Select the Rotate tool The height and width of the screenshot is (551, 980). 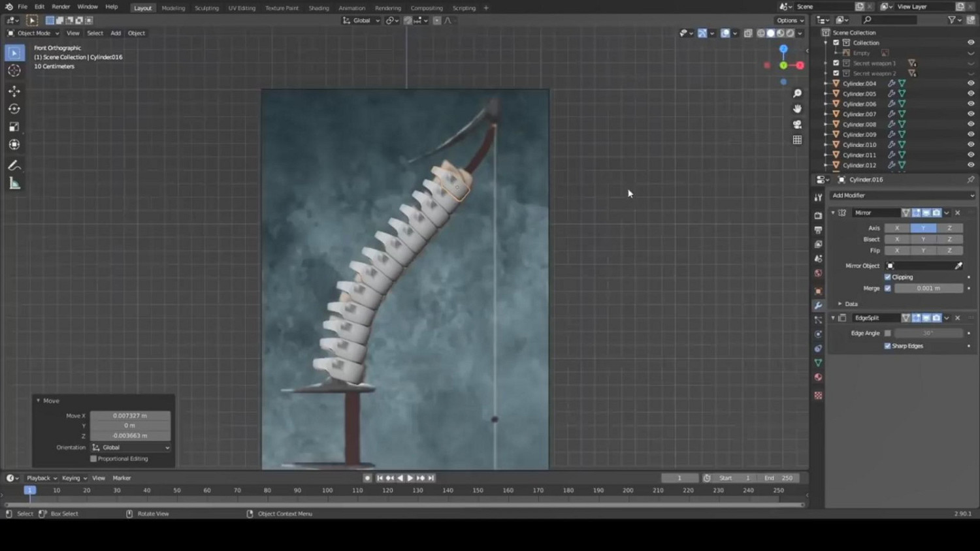tap(14, 109)
